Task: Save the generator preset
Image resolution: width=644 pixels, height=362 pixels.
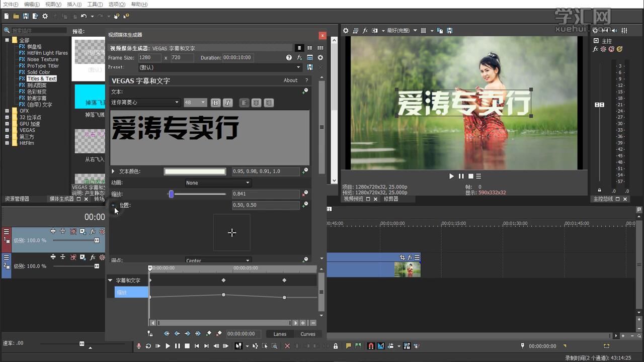Action: click(x=310, y=67)
